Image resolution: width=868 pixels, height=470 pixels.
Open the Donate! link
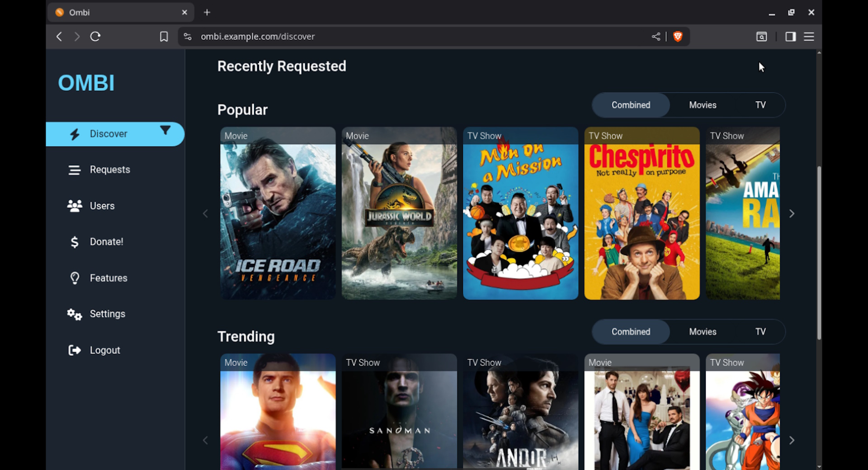tap(106, 242)
